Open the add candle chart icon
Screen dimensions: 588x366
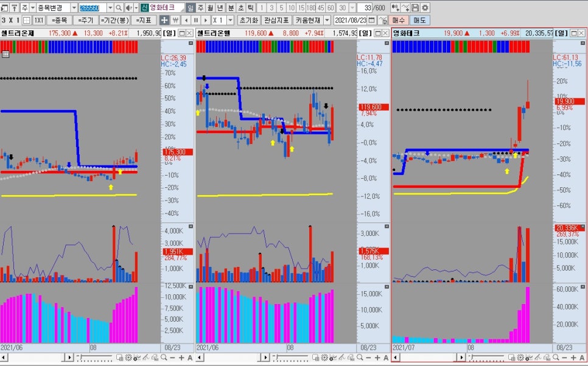coord(395,7)
